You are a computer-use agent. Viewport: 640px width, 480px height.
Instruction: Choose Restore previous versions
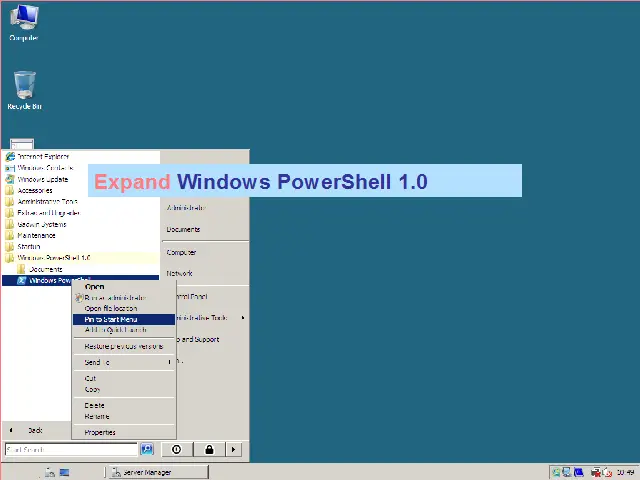tap(124, 347)
